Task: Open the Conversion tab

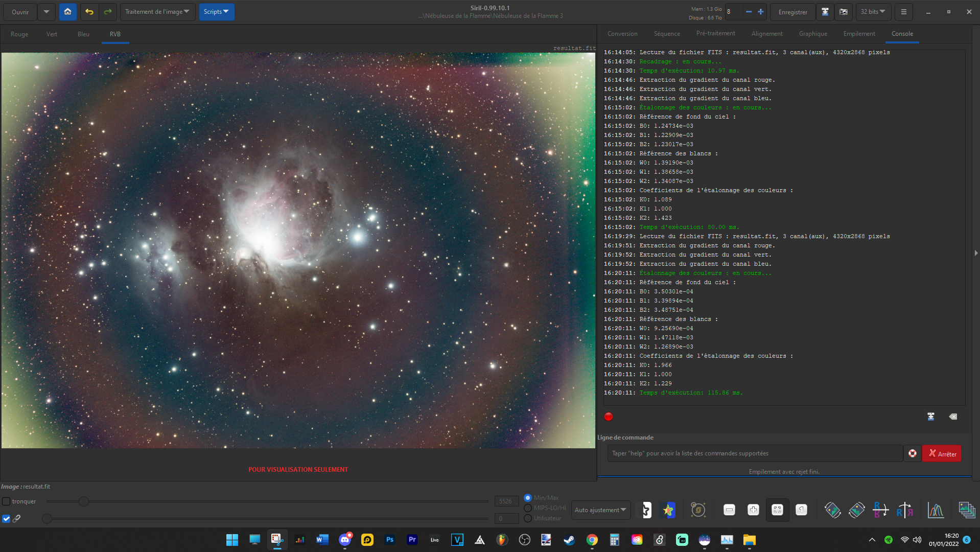Action: click(622, 34)
